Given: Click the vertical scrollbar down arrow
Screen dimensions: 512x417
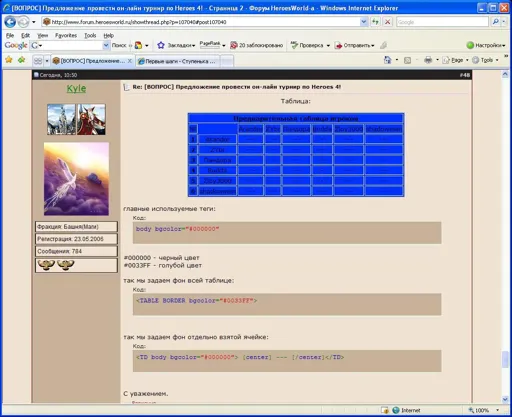Looking at the screenshot, I should [x=505, y=399].
